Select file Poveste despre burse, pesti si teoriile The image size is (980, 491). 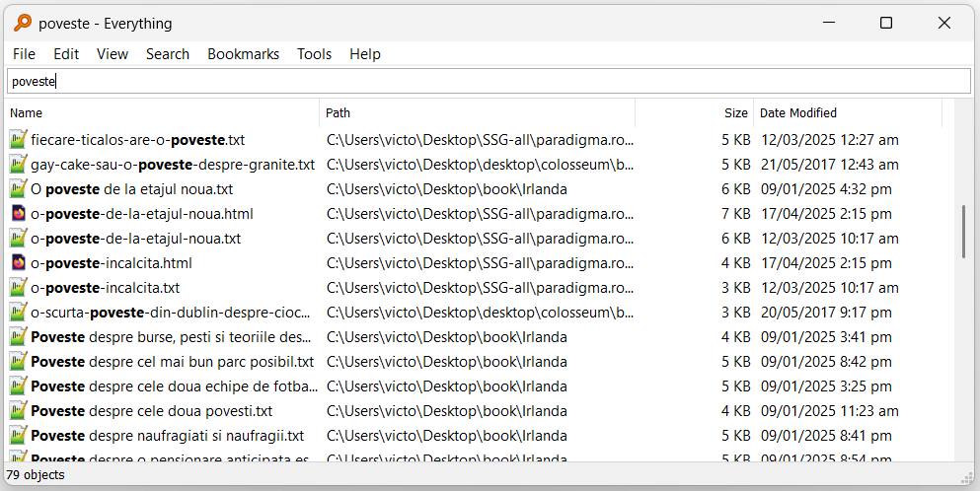tap(171, 337)
